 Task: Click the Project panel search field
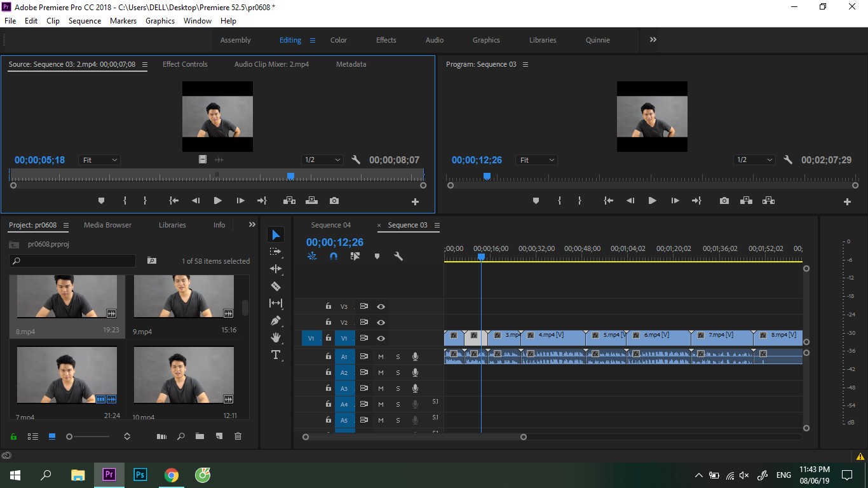[x=72, y=261]
